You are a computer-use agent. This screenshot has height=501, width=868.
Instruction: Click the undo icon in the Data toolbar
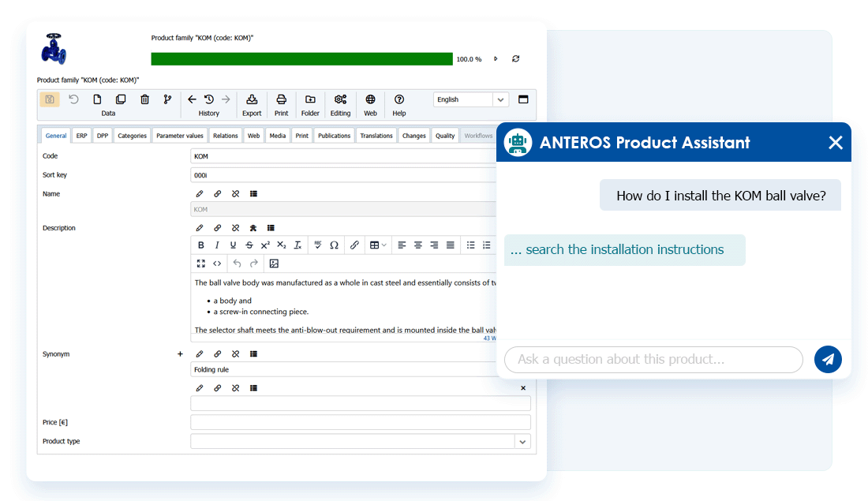tap(73, 99)
